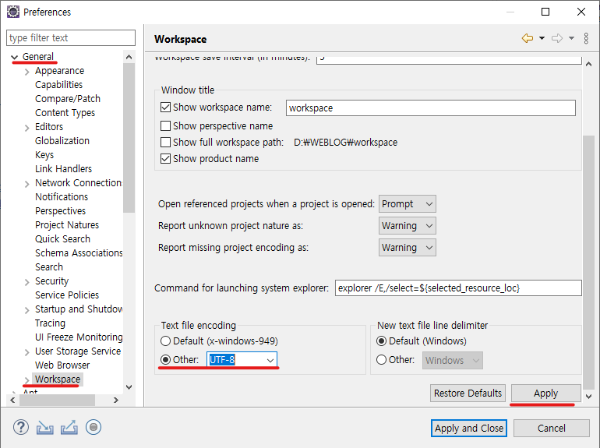Select Capabilities in the preferences tree
This screenshot has width=600, height=448.
59,85
